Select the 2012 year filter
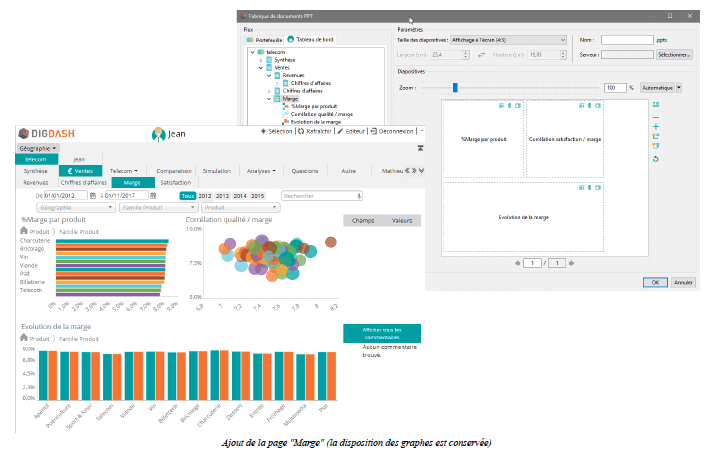 click(205, 196)
